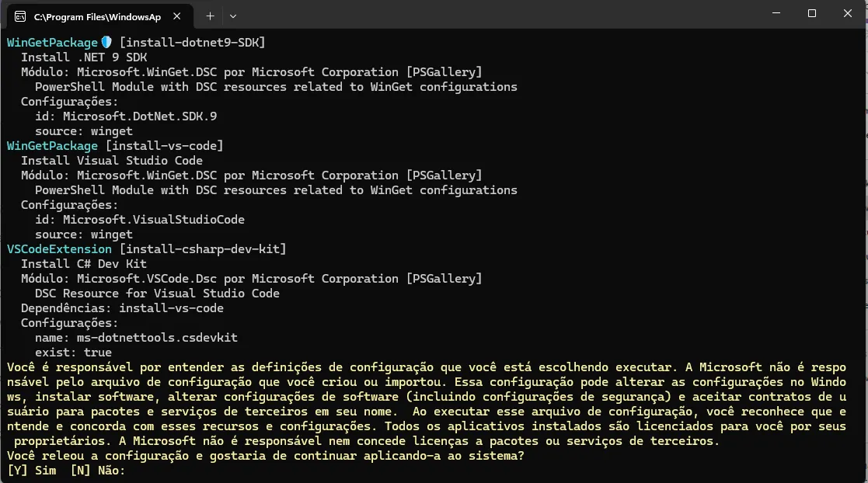
Task: Click the id Microsoft.VisualStudioCode line
Action: click(x=140, y=220)
